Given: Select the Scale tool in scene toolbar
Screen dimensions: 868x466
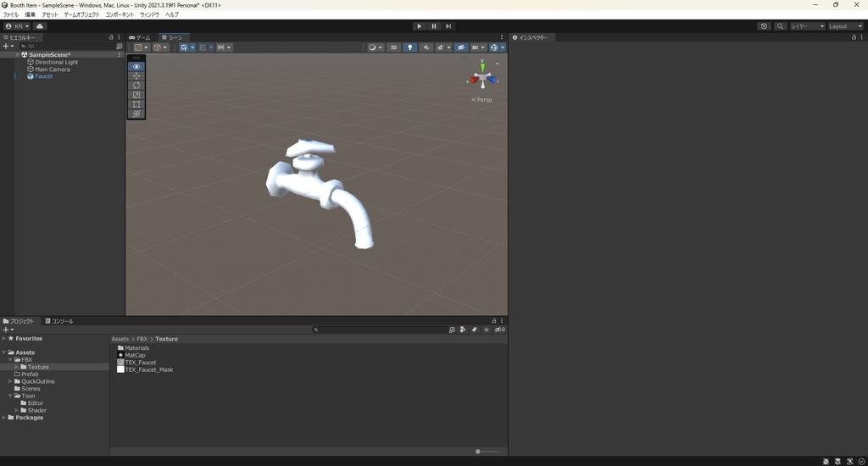Looking at the screenshot, I should click(x=136, y=95).
